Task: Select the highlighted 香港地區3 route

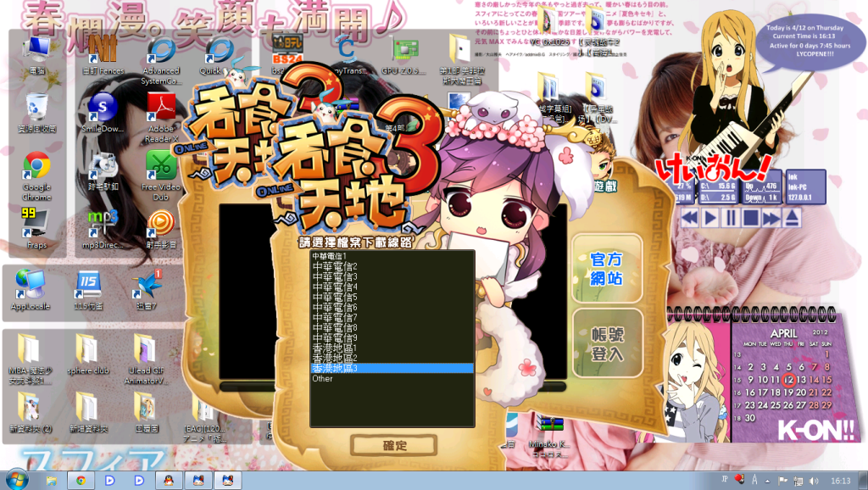Action: coord(392,368)
